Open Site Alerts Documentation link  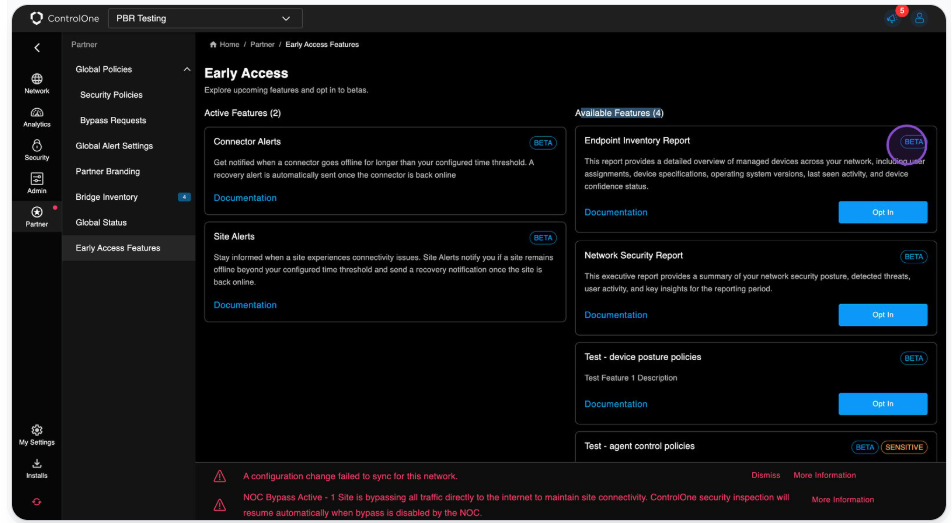point(245,305)
